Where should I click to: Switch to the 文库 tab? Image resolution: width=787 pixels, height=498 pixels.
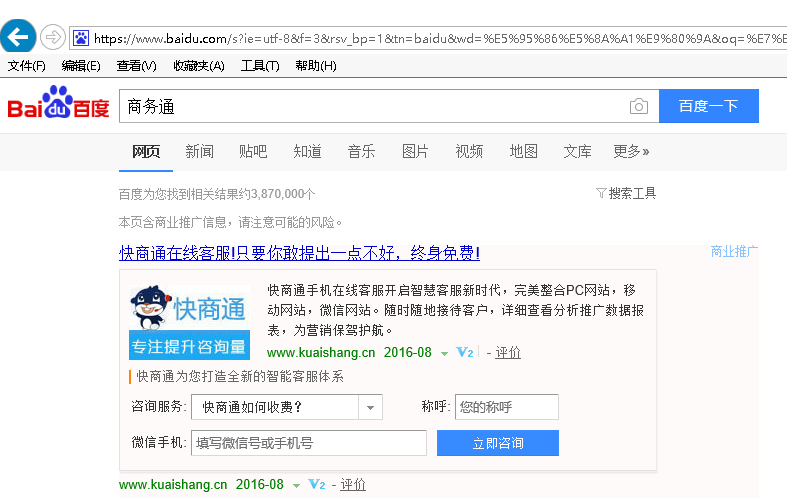pyautogui.click(x=577, y=151)
